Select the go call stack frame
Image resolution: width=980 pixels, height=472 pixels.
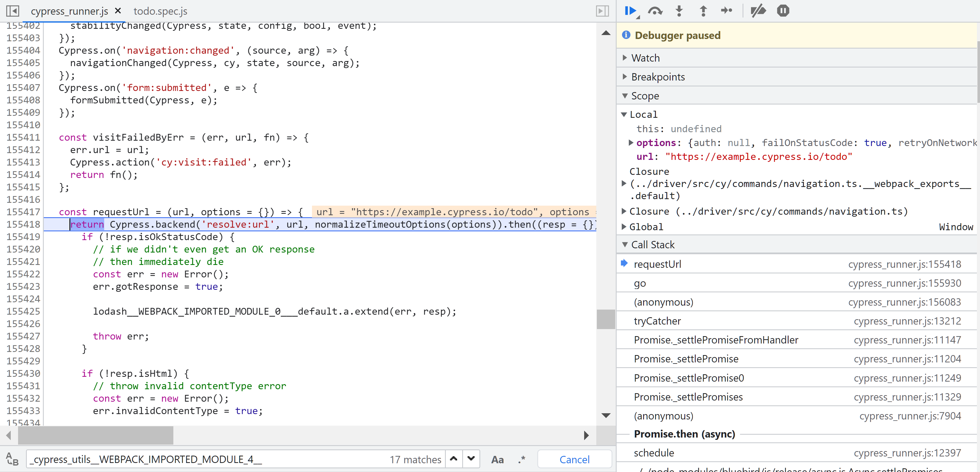(640, 283)
